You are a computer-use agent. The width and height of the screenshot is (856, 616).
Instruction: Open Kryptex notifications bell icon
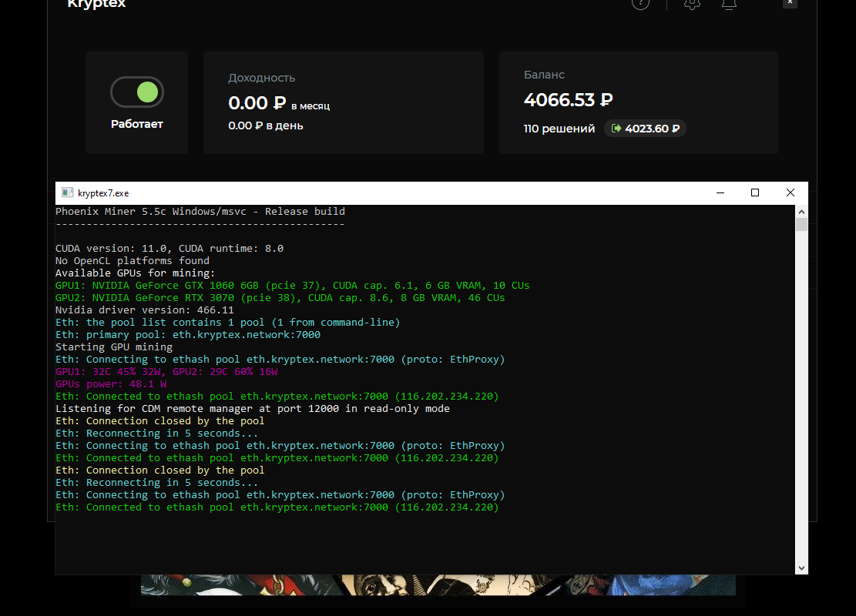click(729, 5)
